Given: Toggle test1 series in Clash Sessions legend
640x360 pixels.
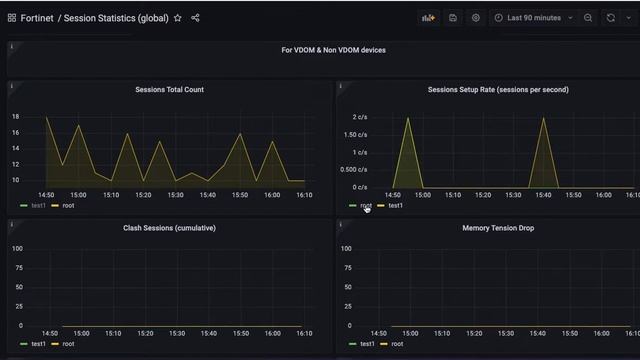Looking at the screenshot, I should point(38,344).
